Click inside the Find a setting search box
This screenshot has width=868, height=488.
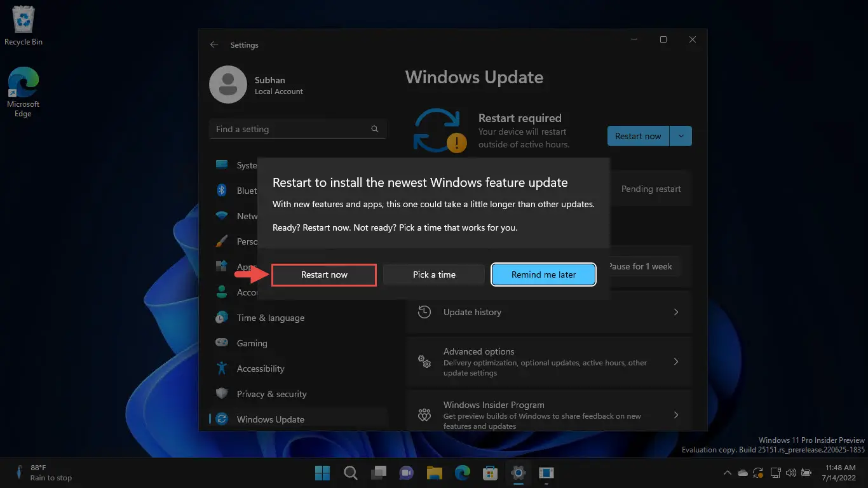point(291,129)
